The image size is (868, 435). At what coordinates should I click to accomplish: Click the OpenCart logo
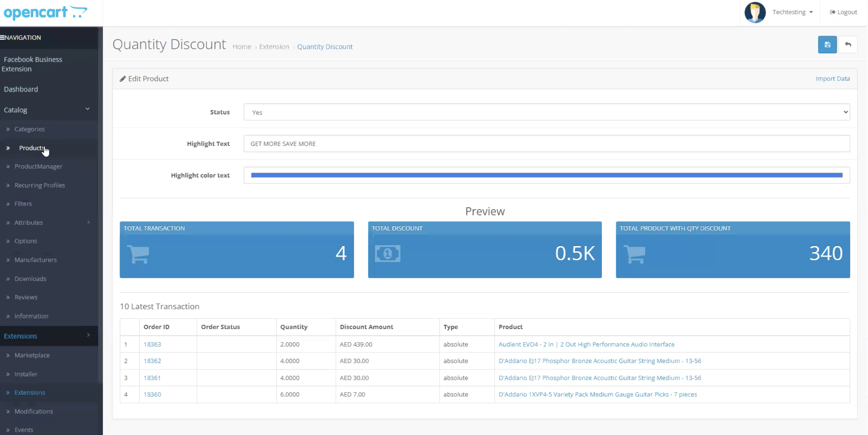pos(45,13)
